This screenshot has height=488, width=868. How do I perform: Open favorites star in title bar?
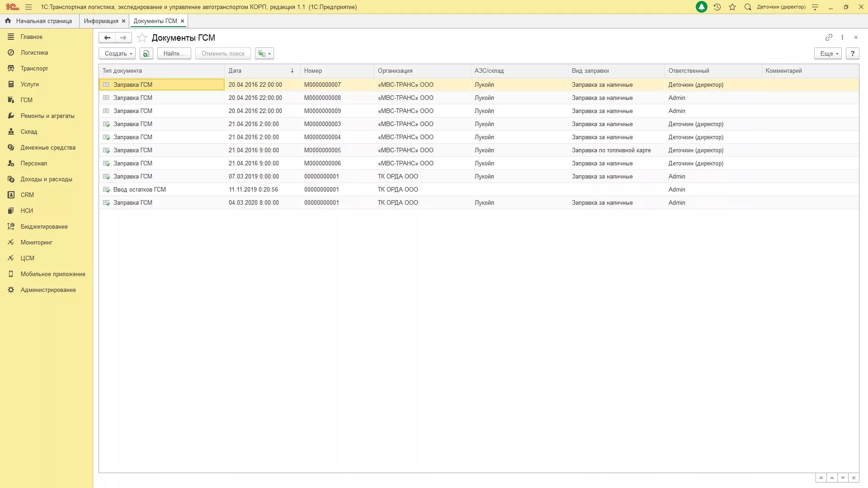pyautogui.click(x=732, y=7)
